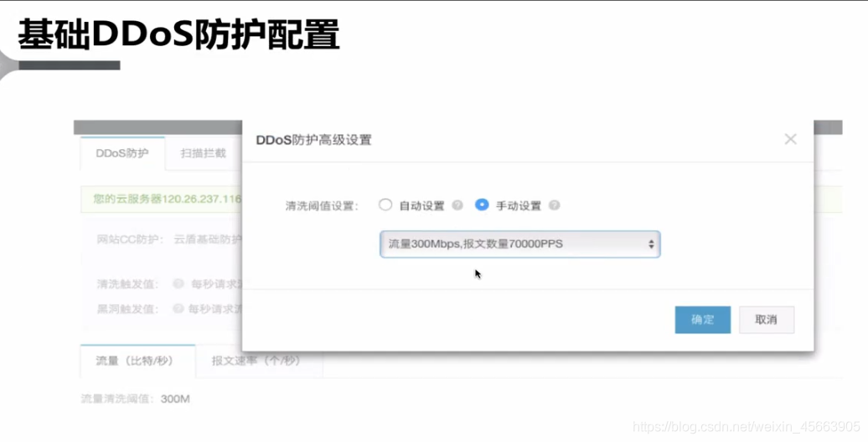Viewport: 868px width, 442px height.
Task: Confirm with the 确定 button
Action: 702,320
